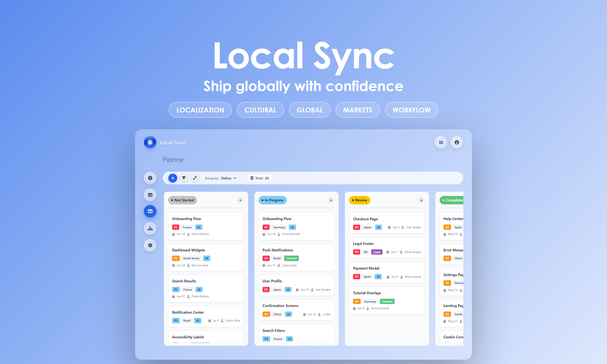Open the dashboard gauge sidebar icon
This screenshot has width=607, height=364.
click(150, 178)
